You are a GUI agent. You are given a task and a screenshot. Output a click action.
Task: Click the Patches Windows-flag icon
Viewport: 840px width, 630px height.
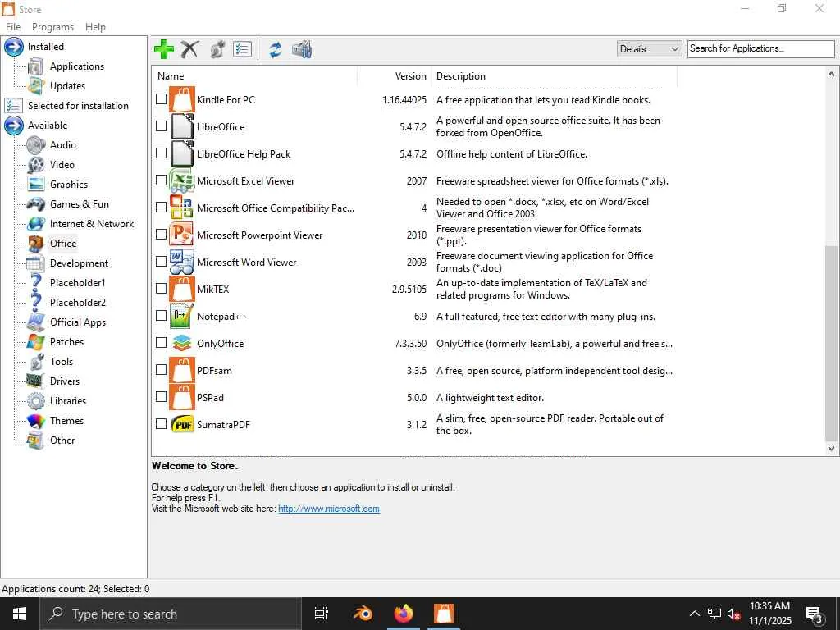(x=36, y=342)
